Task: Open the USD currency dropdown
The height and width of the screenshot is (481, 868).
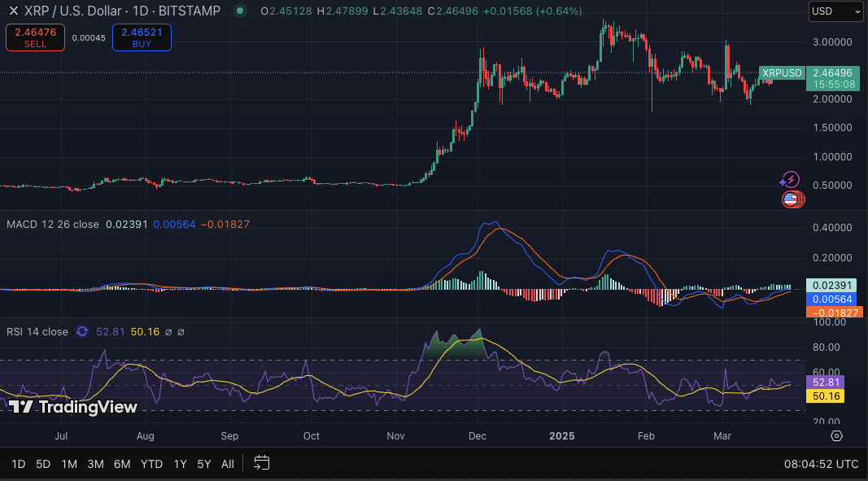Action: tap(836, 11)
